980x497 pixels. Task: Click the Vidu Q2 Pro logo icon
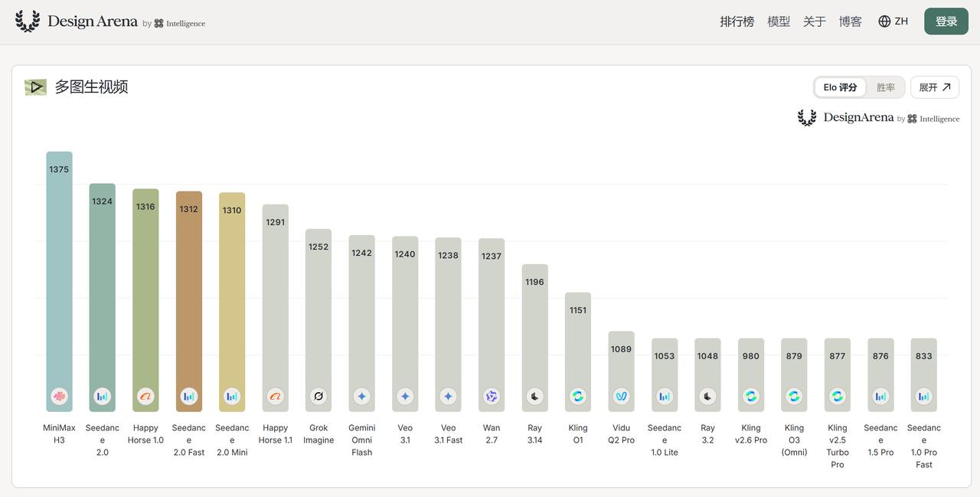(621, 396)
